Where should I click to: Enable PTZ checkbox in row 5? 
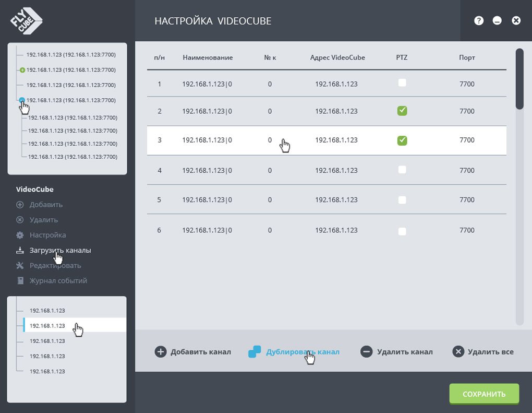tap(402, 199)
